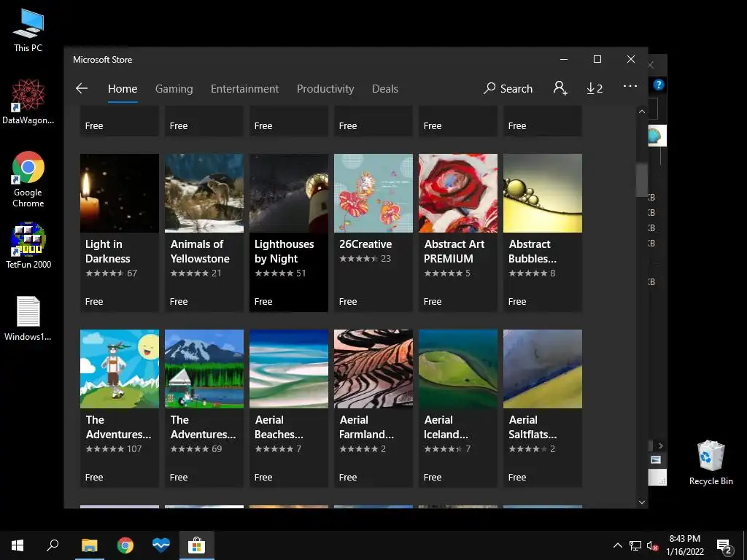
Task: Switch to the Deals tab
Action: 385,88
